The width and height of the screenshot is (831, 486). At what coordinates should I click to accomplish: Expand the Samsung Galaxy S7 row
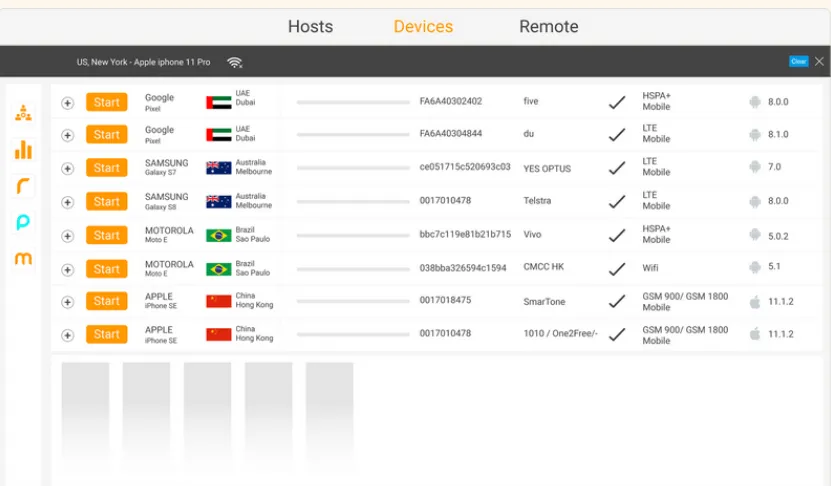pos(67,169)
